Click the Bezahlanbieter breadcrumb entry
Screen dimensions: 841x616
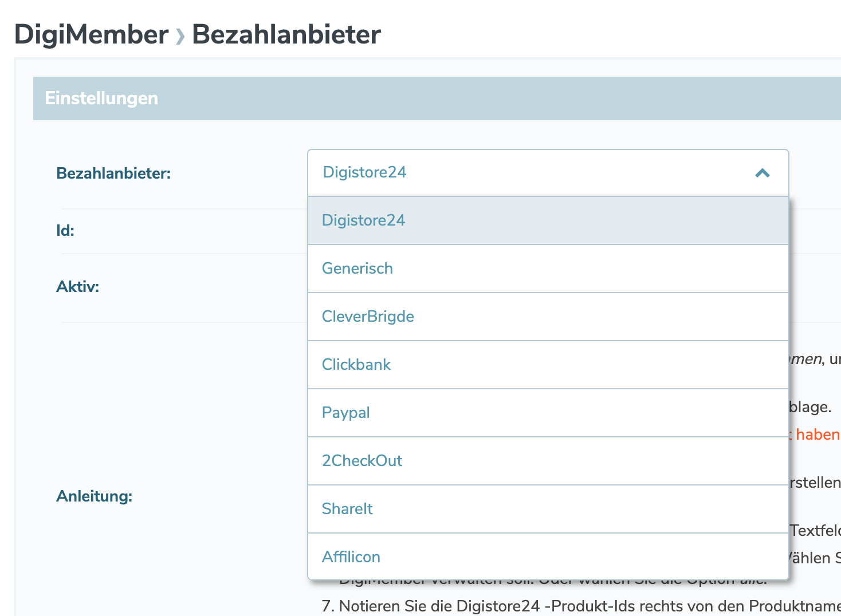[x=286, y=34]
